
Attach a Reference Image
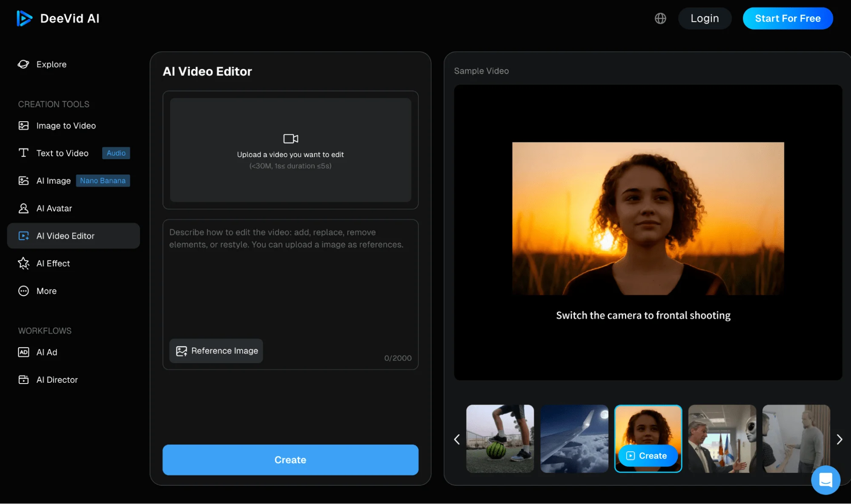pyautogui.click(x=216, y=351)
